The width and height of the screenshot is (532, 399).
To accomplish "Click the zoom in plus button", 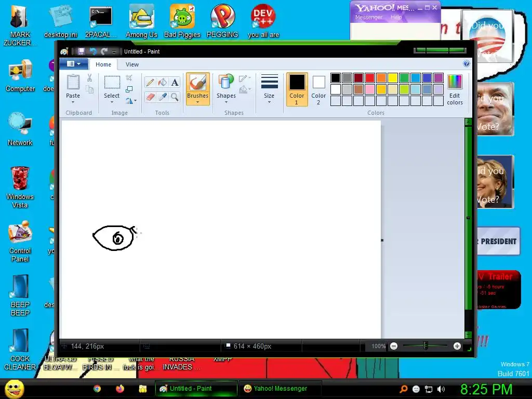I will (x=457, y=346).
